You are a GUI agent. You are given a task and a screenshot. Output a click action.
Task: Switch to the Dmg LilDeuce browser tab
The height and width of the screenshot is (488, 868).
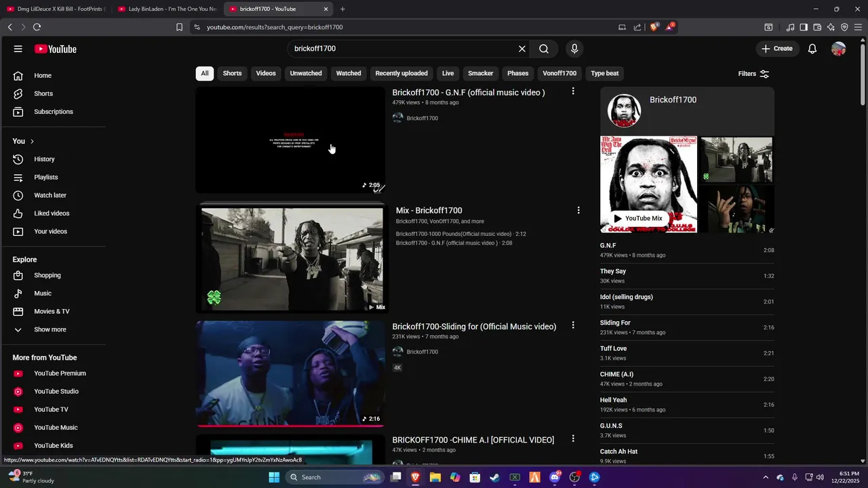click(56, 9)
